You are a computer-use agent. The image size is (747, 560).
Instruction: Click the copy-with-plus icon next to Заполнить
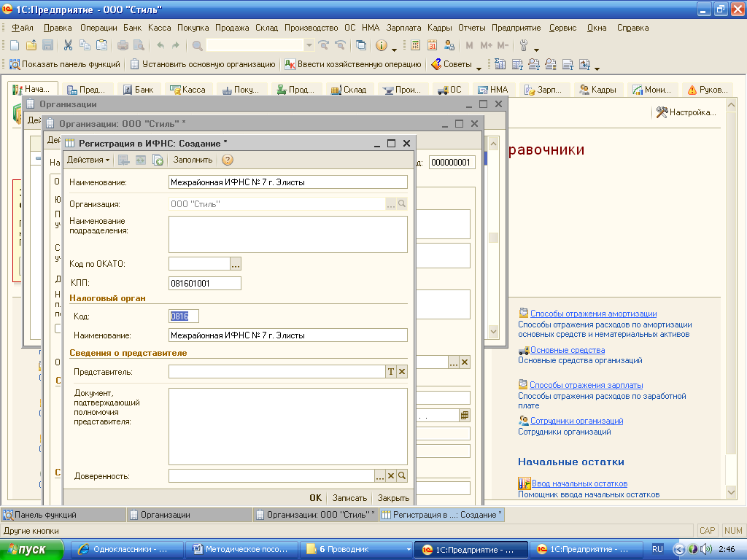click(x=158, y=160)
